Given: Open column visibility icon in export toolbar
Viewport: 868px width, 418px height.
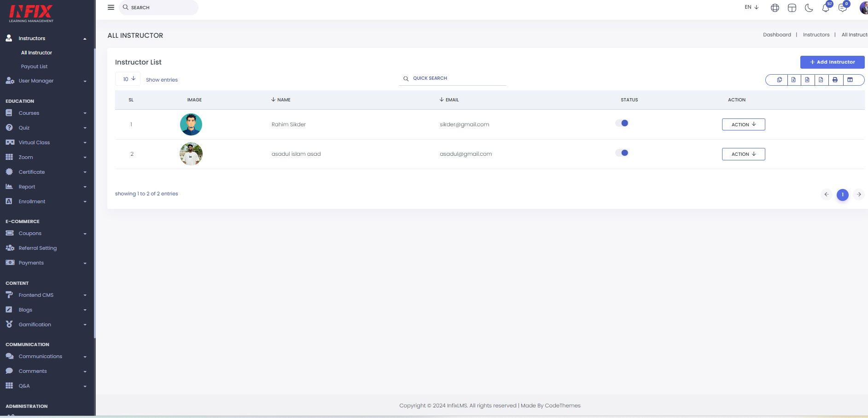Looking at the screenshot, I should click(850, 80).
